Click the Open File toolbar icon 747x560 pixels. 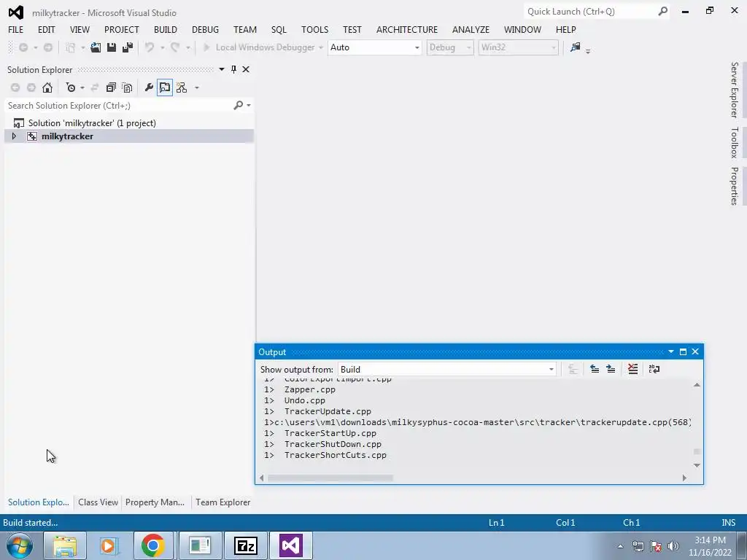96,47
